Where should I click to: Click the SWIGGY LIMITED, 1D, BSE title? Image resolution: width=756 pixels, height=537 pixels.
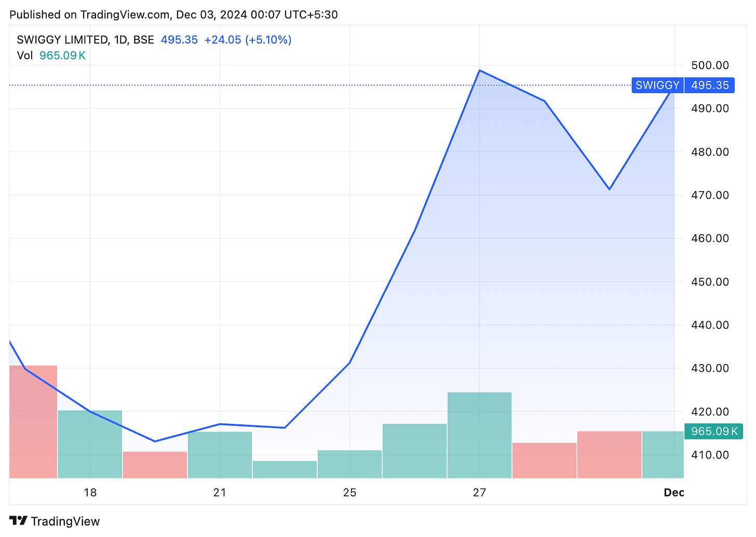85,39
